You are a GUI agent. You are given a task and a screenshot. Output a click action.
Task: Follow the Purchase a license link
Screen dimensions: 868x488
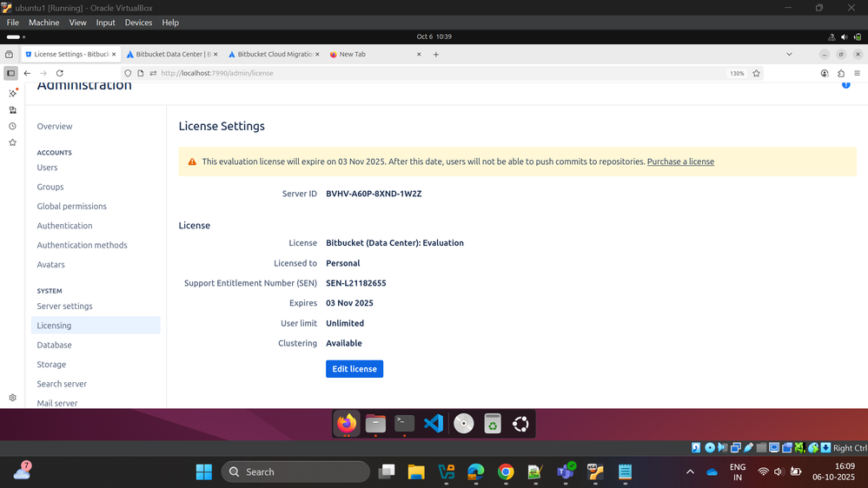point(680,162)
